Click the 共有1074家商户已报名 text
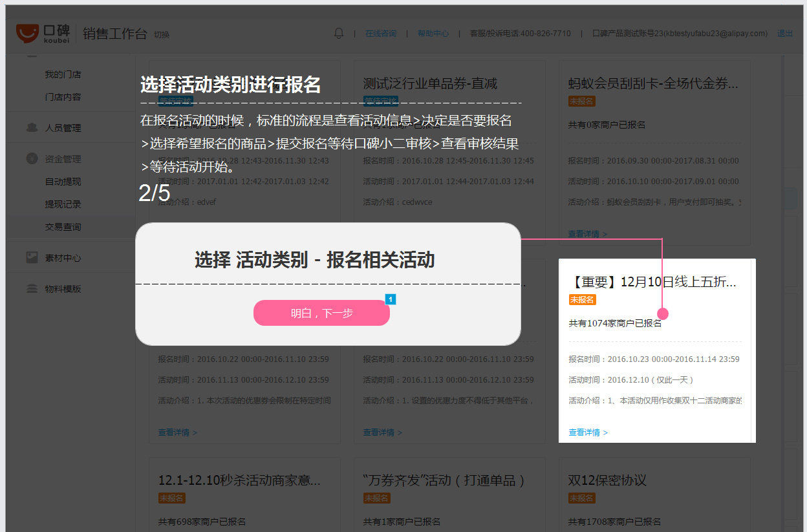The width and height of the screenshot is (807, 532). pos(615,323)
